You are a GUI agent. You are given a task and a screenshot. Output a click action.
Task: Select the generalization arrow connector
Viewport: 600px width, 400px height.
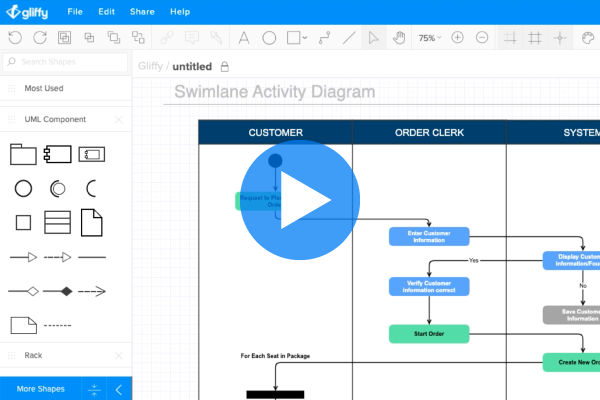23,257
